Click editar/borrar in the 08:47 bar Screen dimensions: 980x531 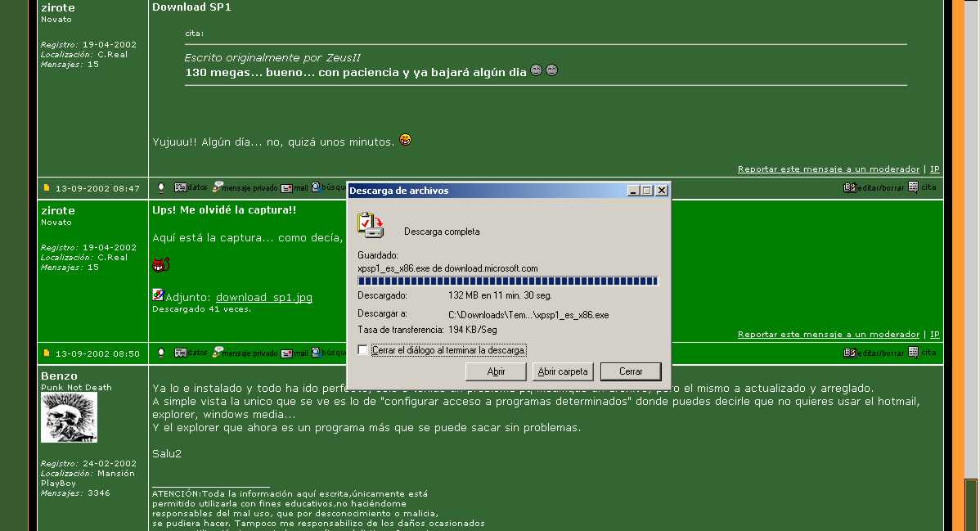click(x=874, y=187)
